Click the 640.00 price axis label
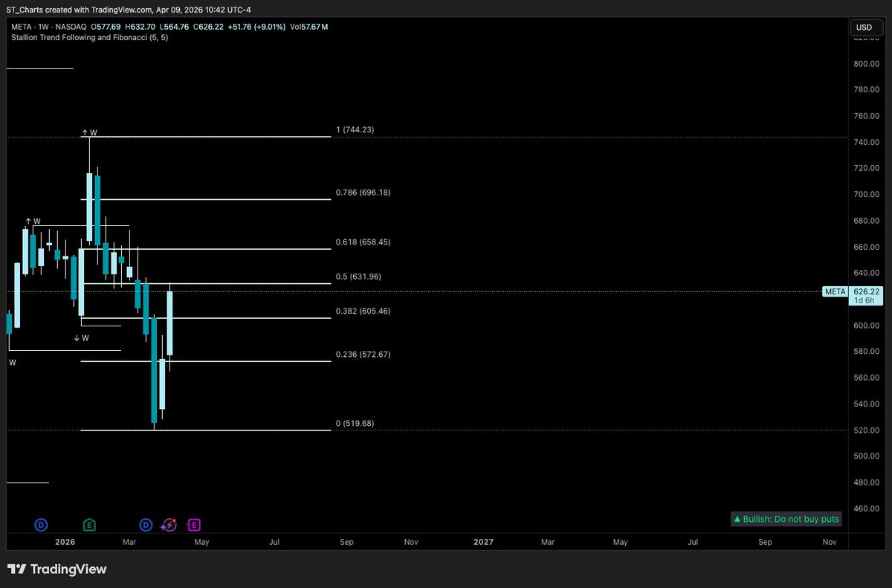The height and width of the screenshot is (588, 892). 867,273
